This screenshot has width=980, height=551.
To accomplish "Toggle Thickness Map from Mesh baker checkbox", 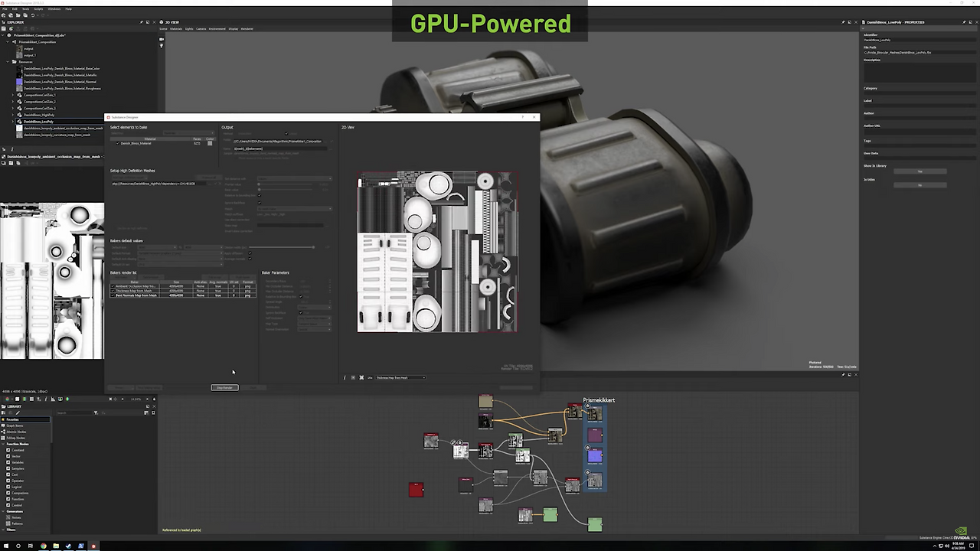I will click(113, 291).
